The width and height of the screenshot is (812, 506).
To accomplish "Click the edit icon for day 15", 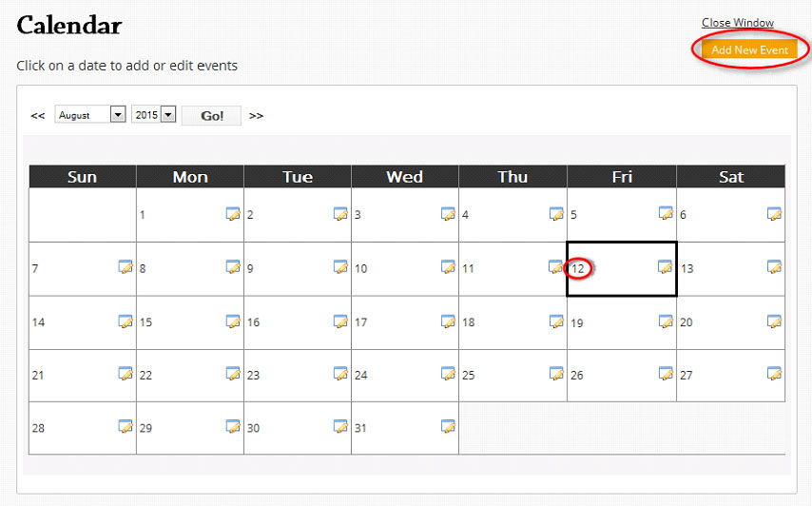I will point(233,321).
